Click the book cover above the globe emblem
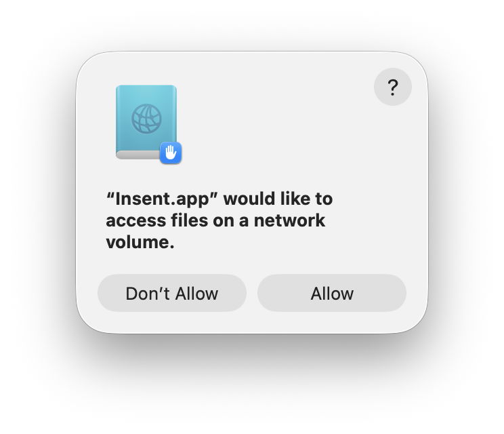Viewport: 504px width, 434px height. tap(146, 94)
